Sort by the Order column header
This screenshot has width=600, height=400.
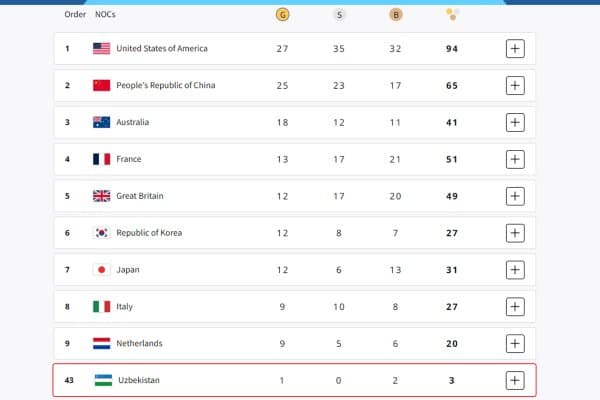point(75,15)
